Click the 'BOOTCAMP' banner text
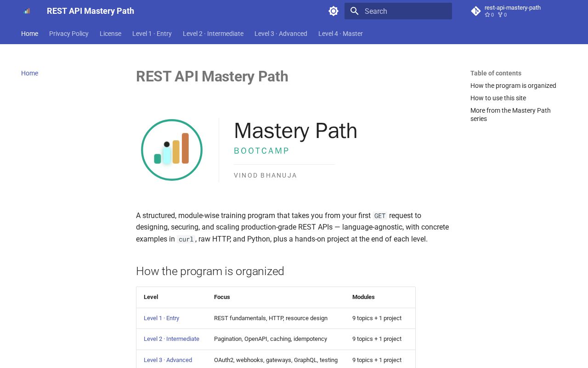Screen dimensions: 588x368 (x=261, y=151)
